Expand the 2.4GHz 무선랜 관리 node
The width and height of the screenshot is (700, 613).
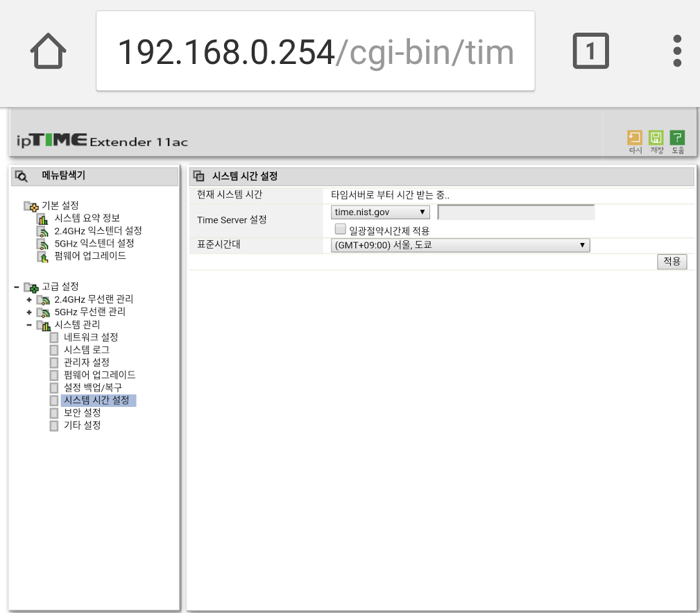click(x=29, y=300)
